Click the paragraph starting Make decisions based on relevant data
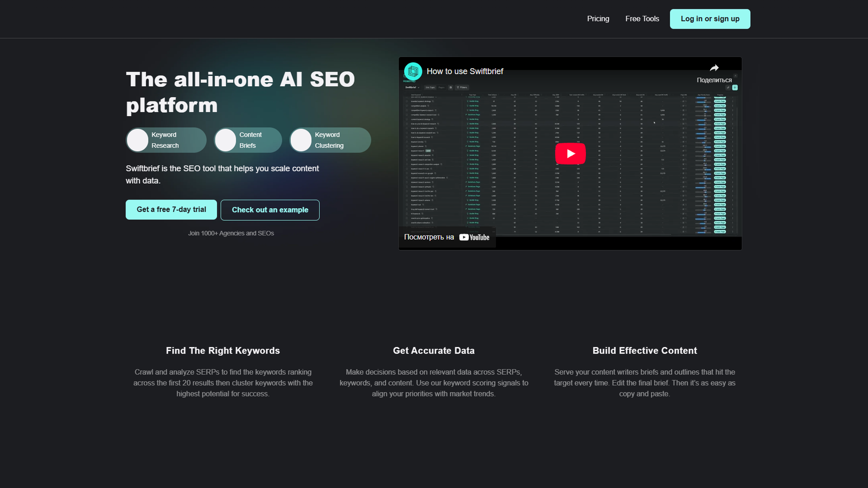This screenshot has width=868, height=488. [x=434, y=383]
